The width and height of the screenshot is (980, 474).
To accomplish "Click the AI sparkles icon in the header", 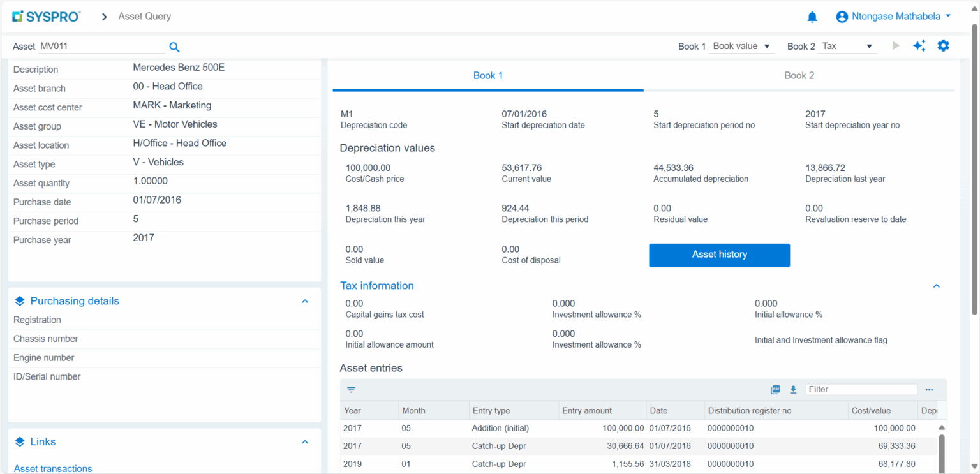I will [x=919, y=45].
